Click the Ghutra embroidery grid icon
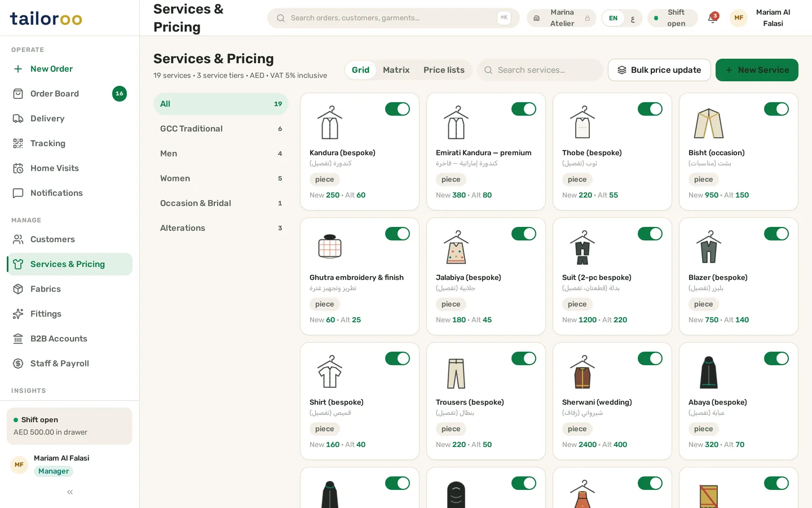This screenshot has width=812, height=508. (330, 247)
